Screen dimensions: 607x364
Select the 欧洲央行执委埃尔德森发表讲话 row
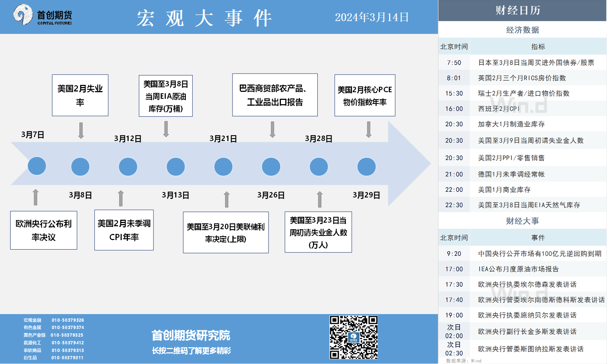[522, 284]
